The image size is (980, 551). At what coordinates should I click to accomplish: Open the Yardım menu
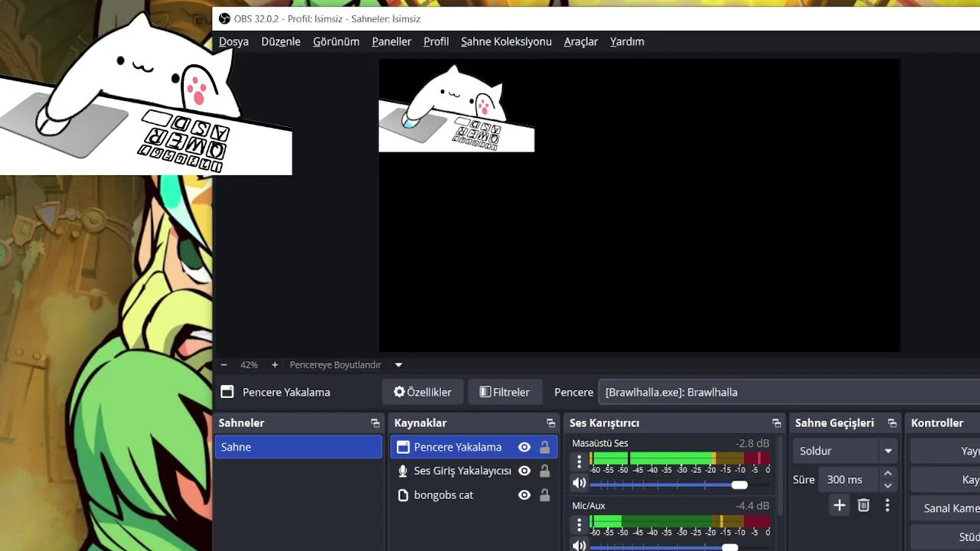click(x=627, y=41)
